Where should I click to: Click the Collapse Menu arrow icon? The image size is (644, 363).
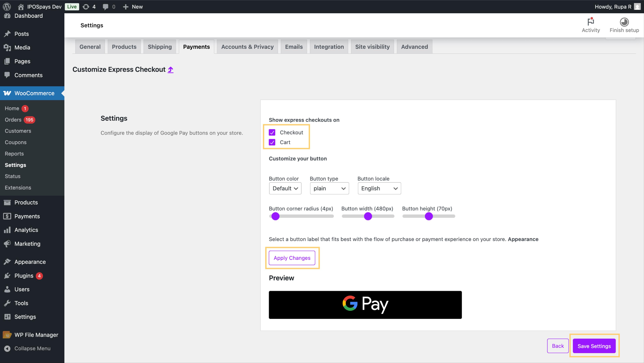click(x=7, y=348)
